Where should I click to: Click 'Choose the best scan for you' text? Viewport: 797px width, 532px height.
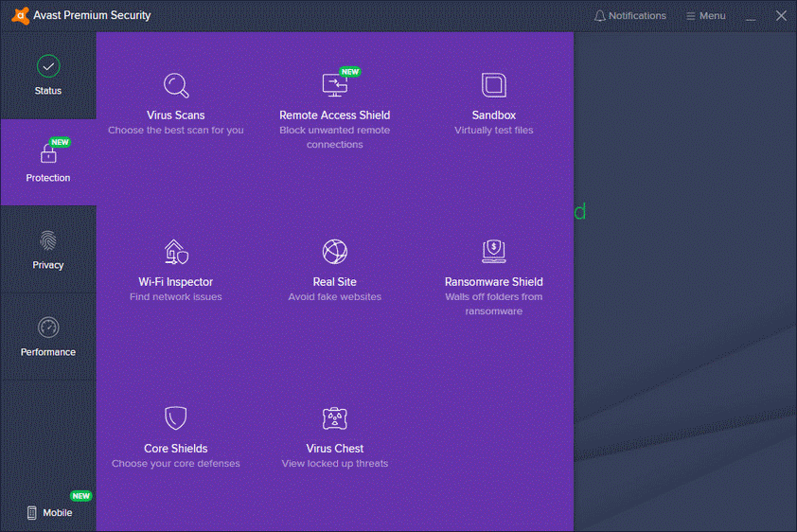(176, 130)
